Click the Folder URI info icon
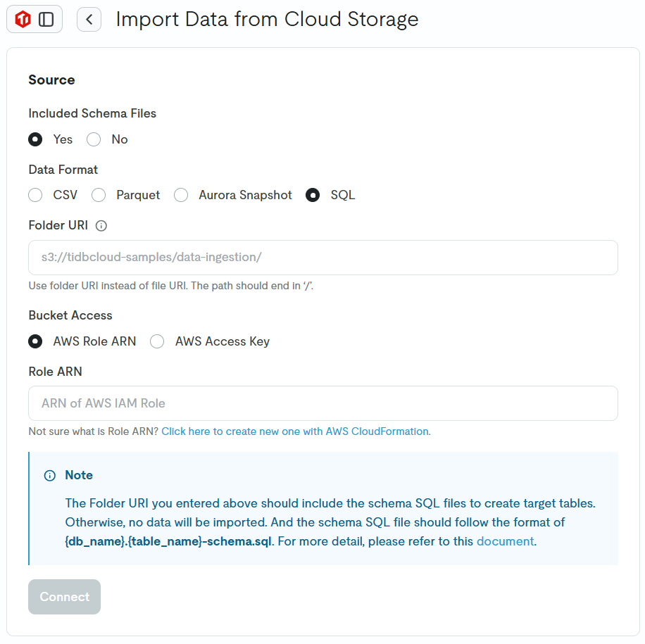Image resolution: width=645 pixels, height=644 pixels. click(x=101, y=226)
